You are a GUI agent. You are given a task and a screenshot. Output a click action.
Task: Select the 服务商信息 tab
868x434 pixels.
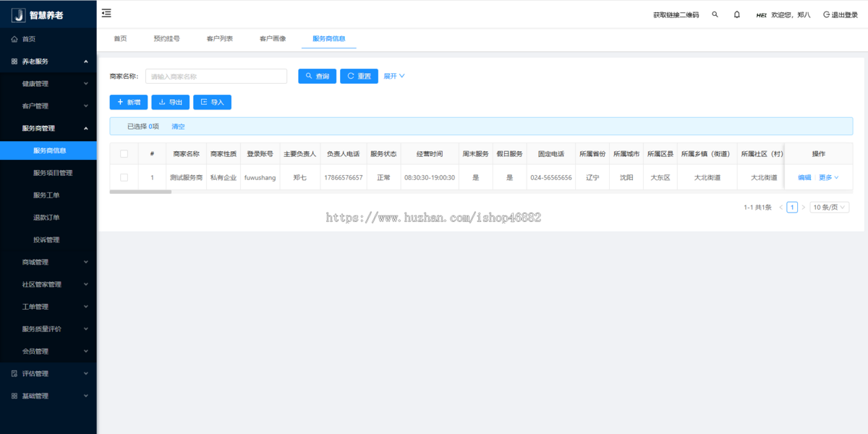pyautogui.click(x=328, y=39)
